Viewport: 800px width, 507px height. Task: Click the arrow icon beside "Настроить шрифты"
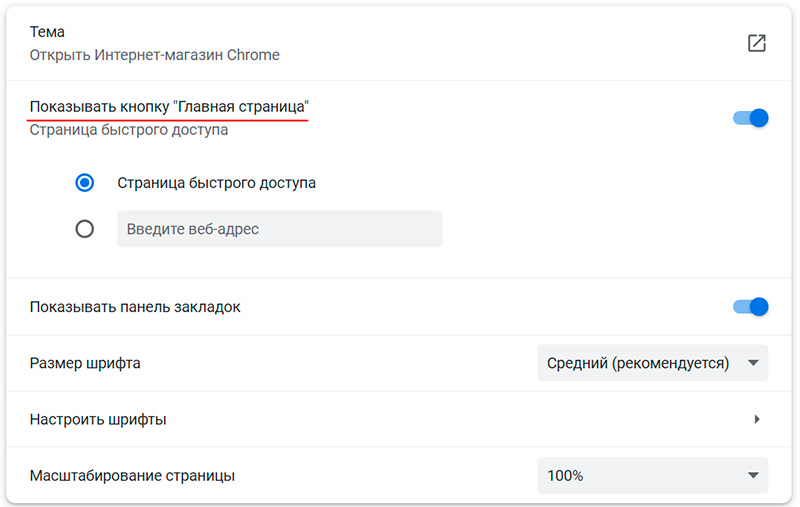757,420
